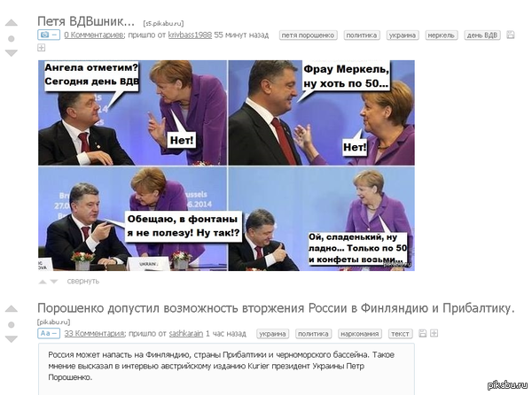Expand plus box after текст tag
This screenshot has height=395, width=532.
point(434,333)
